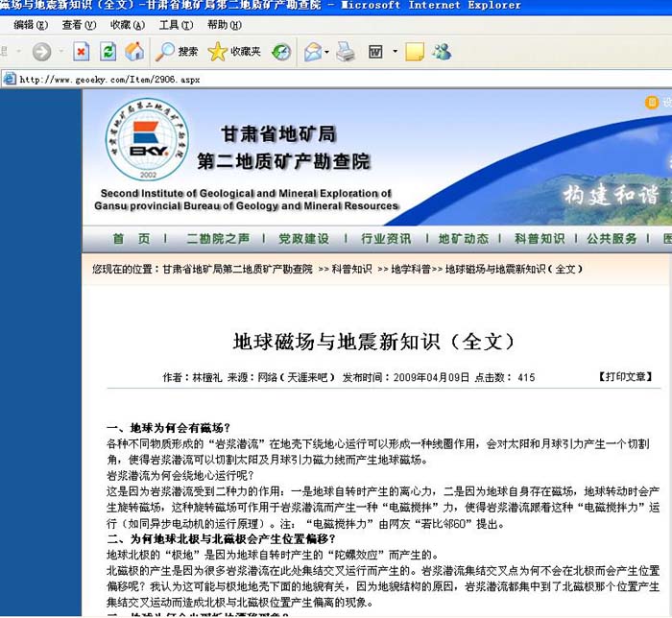Print the page using printer icon
The width and height of the screenshot is (672, 618).
tap(346, 52)
